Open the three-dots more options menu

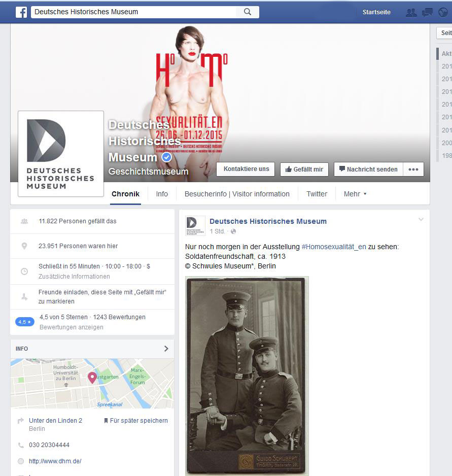click(x=413, y=169)
